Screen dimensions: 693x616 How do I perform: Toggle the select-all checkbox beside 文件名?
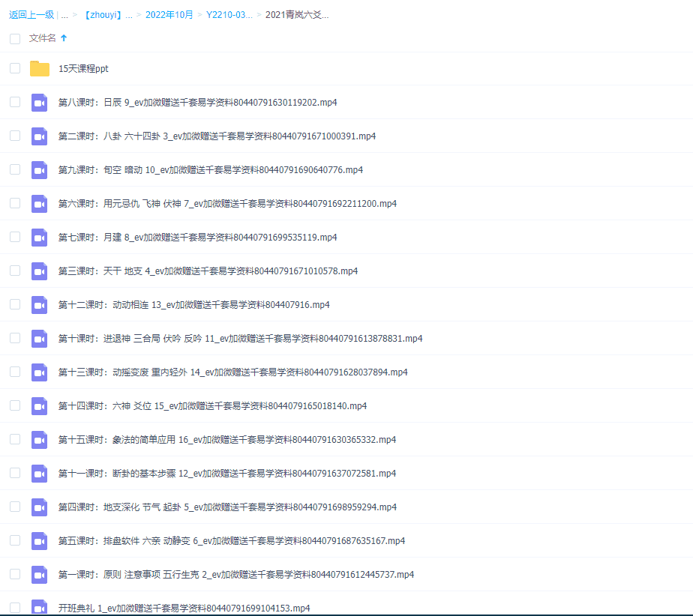[x=15, y=38]
